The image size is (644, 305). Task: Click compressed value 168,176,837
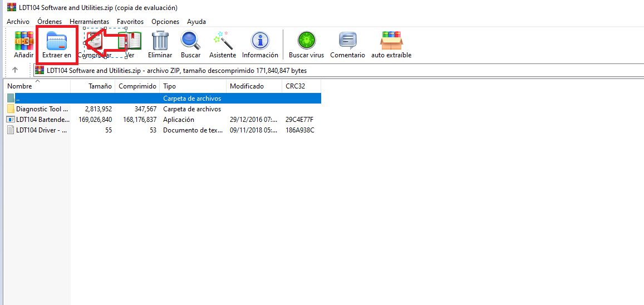pos(140,120)
